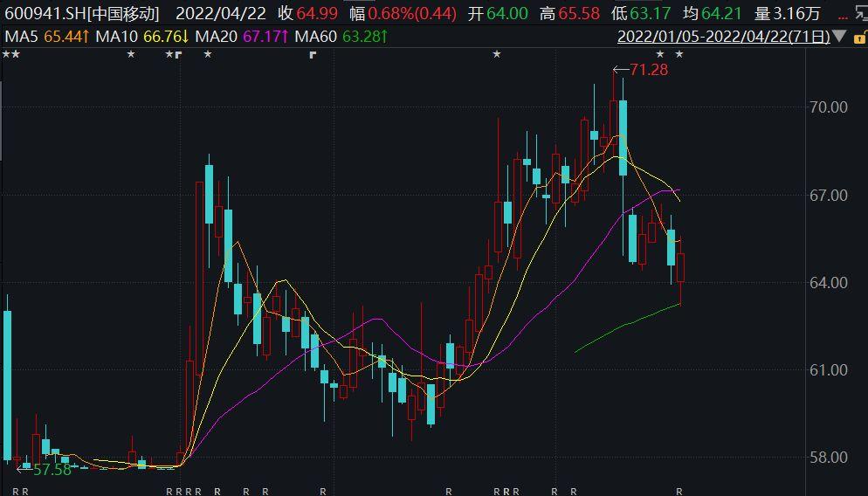
Task: Click the star marker left of 71.28 peak
Action: tap(497, 55)
